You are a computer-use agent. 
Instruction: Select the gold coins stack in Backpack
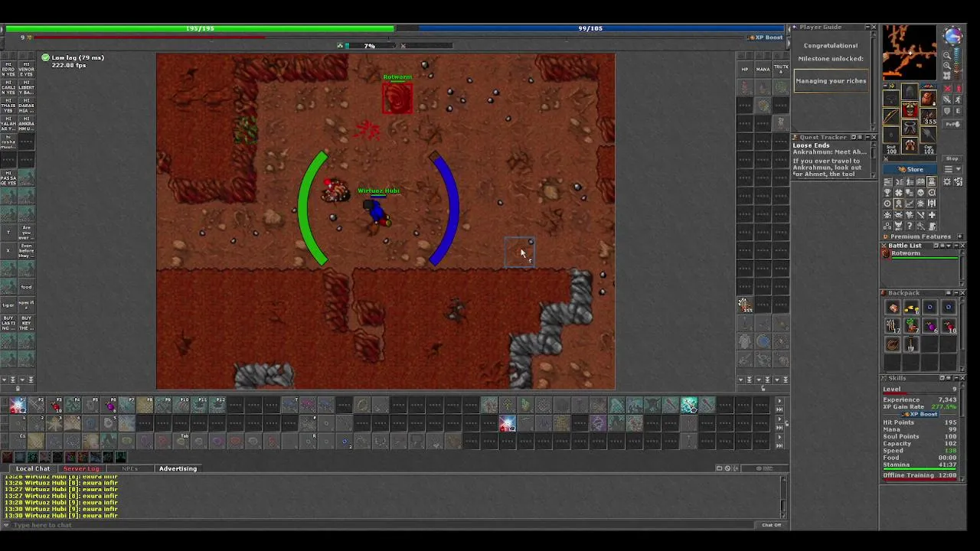(x=912, y=308)
